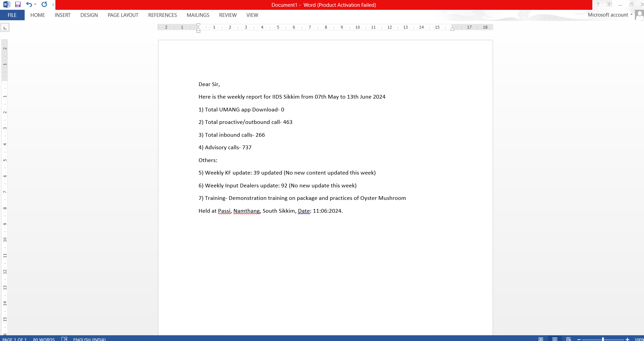This screenshot has width=644, height=341.
Task: Click the right indent marker on ruler
Action: 452,29
